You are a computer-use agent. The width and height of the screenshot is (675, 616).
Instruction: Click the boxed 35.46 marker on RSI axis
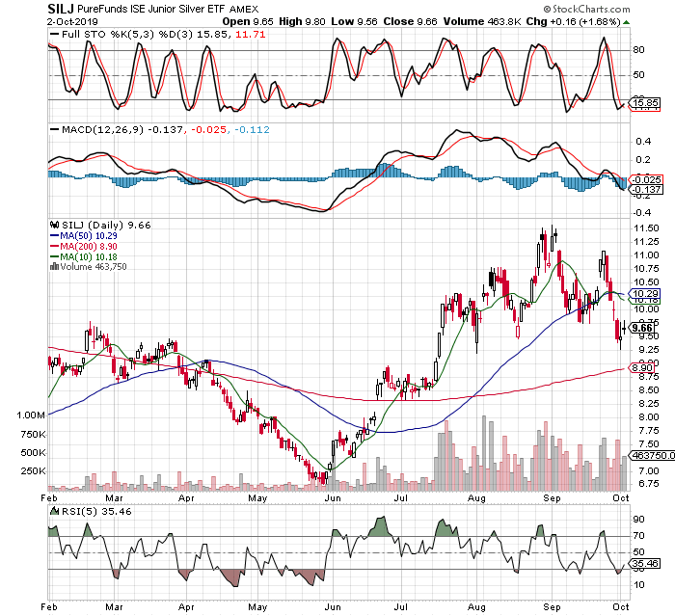coord(645,564)
